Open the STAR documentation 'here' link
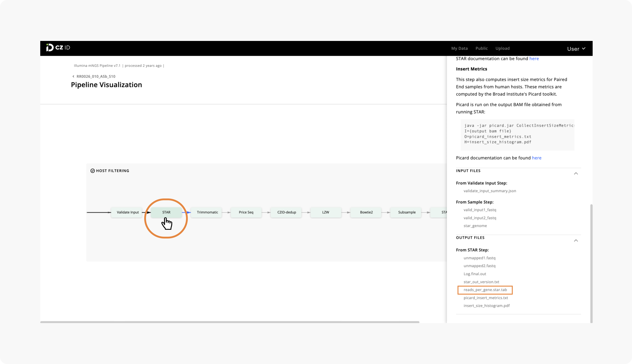The width and height of the screenshot is (632, 364). coord(534,59)
